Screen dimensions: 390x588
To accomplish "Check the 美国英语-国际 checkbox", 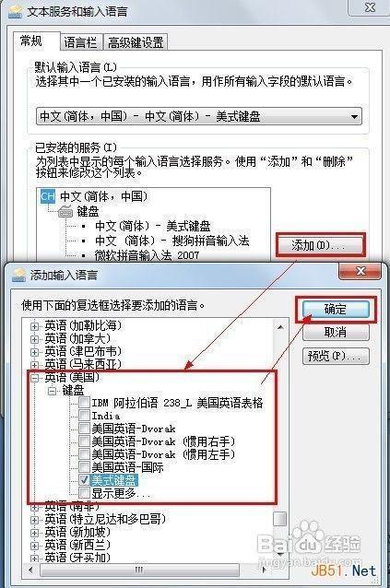I will [x=85, y=467].
